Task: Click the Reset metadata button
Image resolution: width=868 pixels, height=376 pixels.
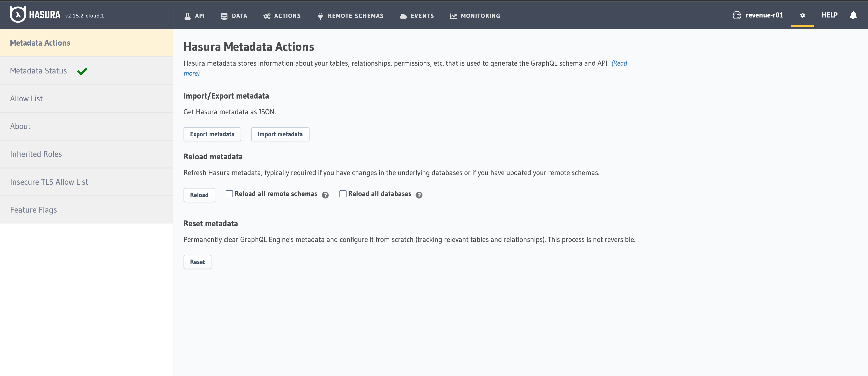Action: coord(197,262)
